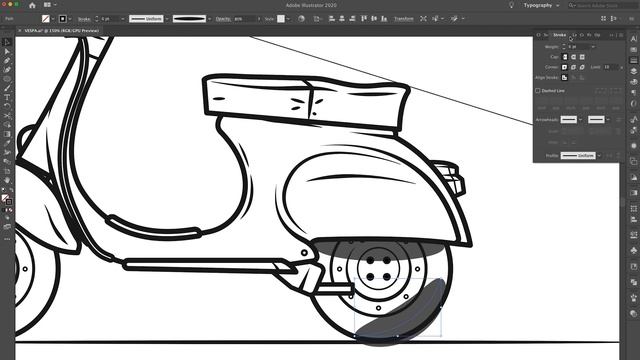Click the Opacity value field
The image size is (640, 360).
[244, 19]
